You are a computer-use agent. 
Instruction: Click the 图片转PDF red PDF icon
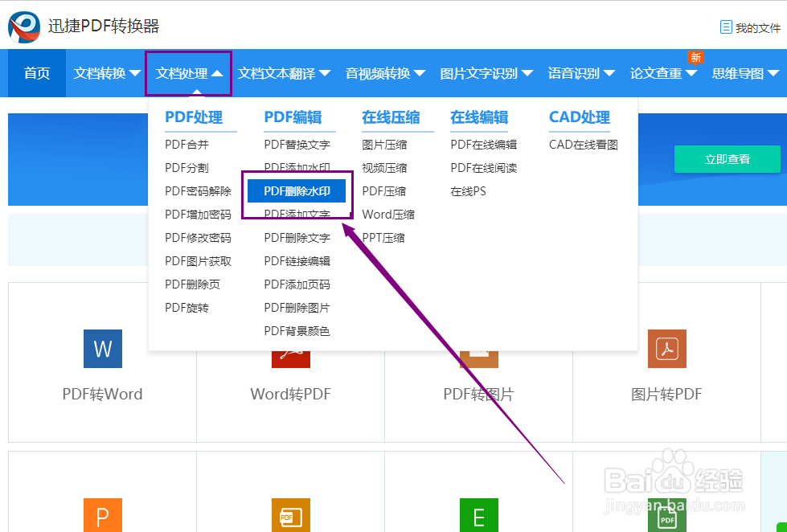click(666, 349)
